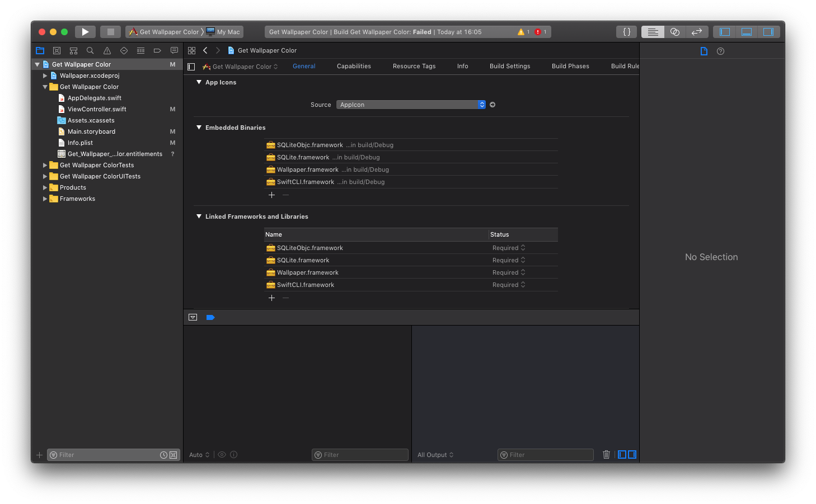
Task: Toggle the Breakpoints activation button in debug bar
Action: pyautogui.click(x=210, y=317)
